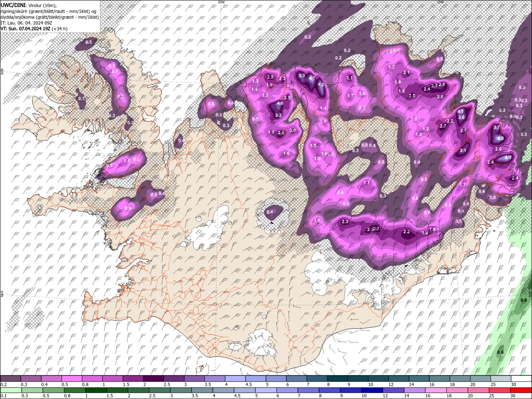532x399 pixels.
Task: Click the green-area 0.8 rain value offshore
Action: click(x=524, y=300)
